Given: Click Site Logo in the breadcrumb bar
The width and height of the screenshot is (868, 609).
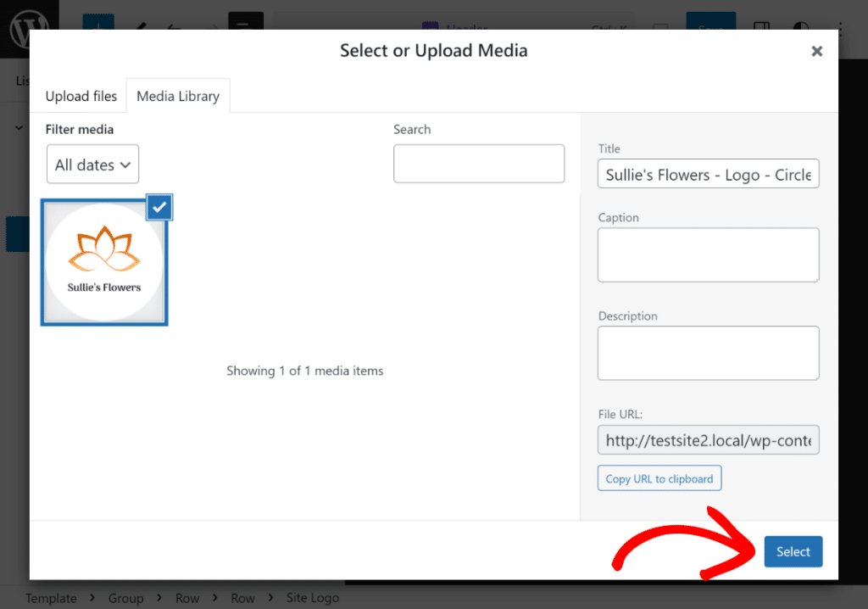Looking at the screenshot, I should pyautogui.click(x=312, y=597).
